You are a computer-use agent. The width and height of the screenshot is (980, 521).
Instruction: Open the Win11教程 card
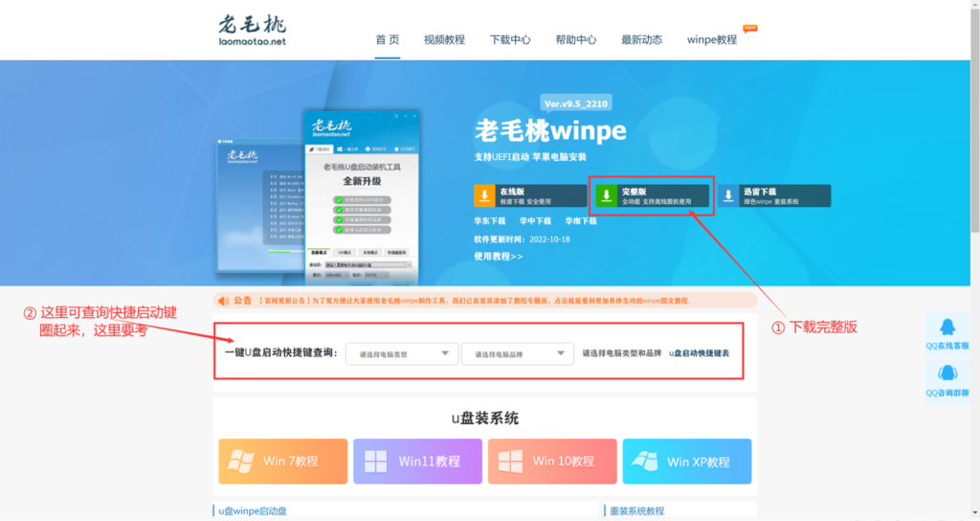417,461
